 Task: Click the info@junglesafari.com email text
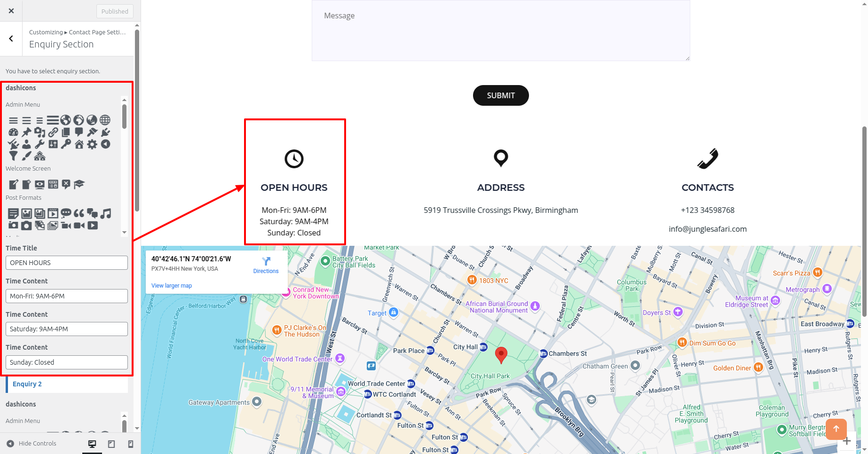point(708,229)
